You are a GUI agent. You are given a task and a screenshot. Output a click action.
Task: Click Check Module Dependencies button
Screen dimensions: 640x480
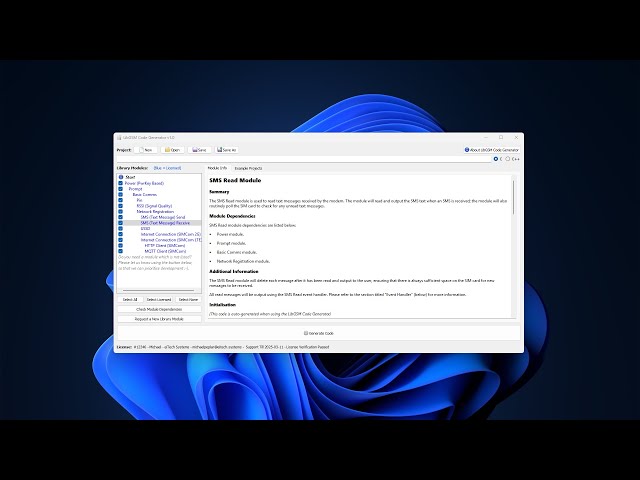pyautogui.click(x=159, y=309)
